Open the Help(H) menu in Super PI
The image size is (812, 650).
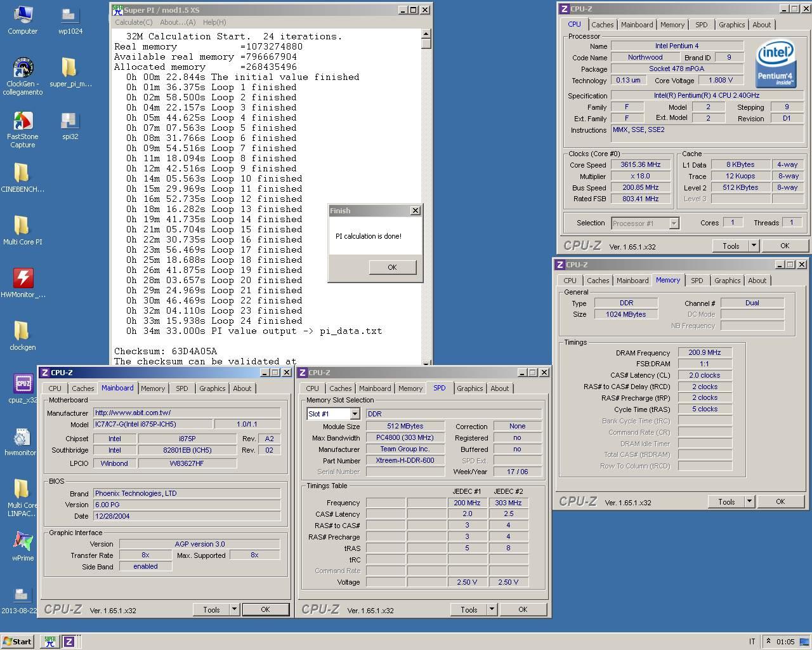click(214, 22)
